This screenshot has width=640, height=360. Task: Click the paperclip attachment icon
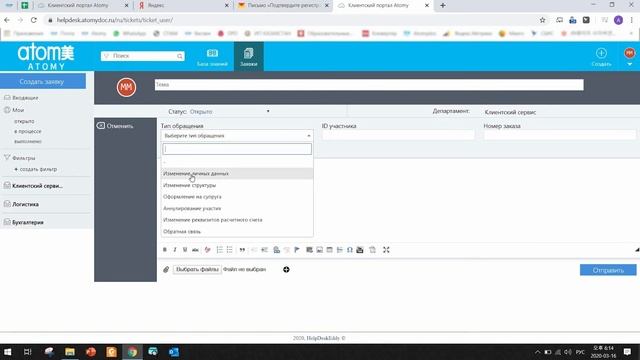[x=166, y=269]
